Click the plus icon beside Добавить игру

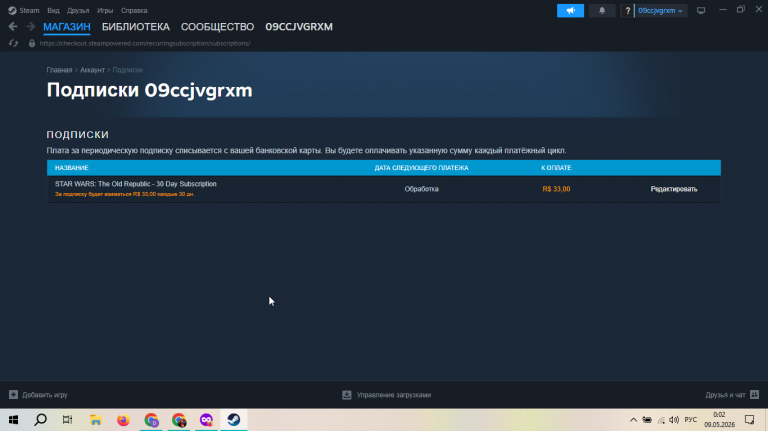click(13, 395)
